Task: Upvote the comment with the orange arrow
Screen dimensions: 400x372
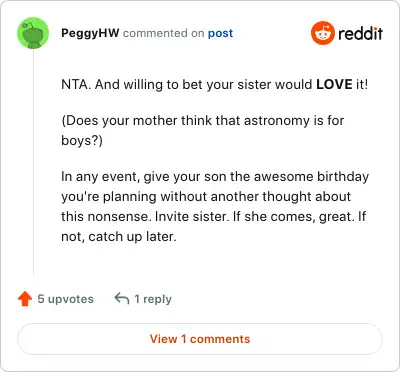Action: pos(25,299)
